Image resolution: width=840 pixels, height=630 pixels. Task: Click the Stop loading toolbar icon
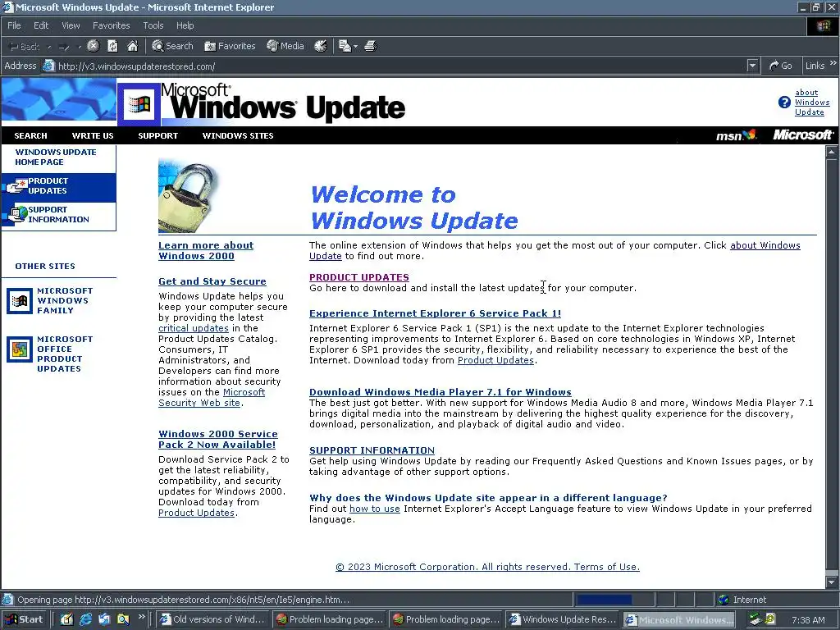click(94, 46)
